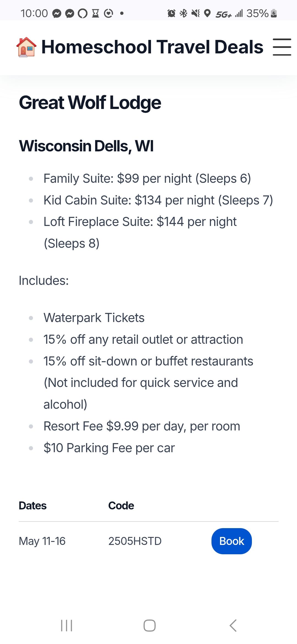297x644 pixels.
Task: Tap the Book button for May 11-16
Action: [x=232, y=541]
